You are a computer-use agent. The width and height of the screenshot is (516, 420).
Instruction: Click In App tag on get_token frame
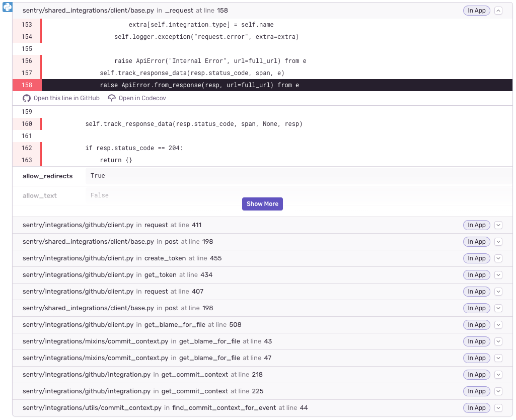[477, 275]
